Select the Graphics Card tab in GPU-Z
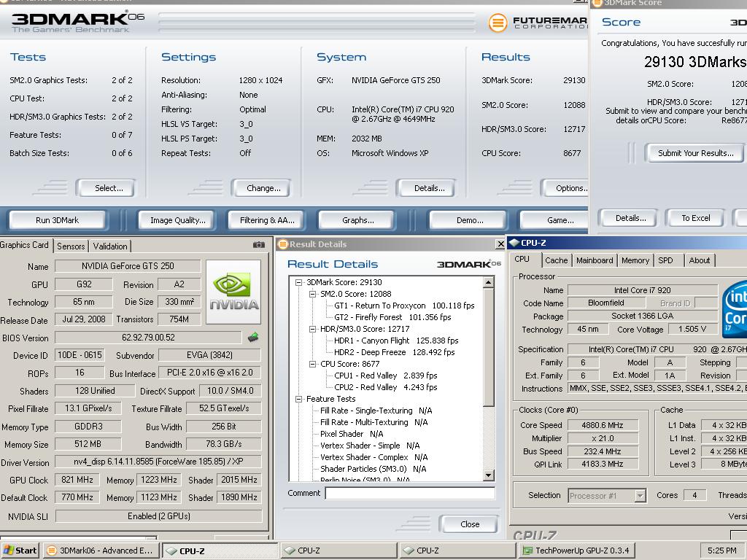Viewport: 747px width, 560px height. pyautogui.click(x=25, y=245)
